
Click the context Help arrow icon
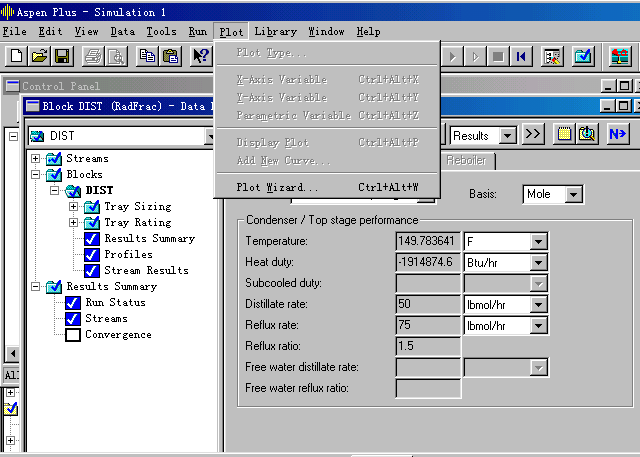(x=201, y=56)
